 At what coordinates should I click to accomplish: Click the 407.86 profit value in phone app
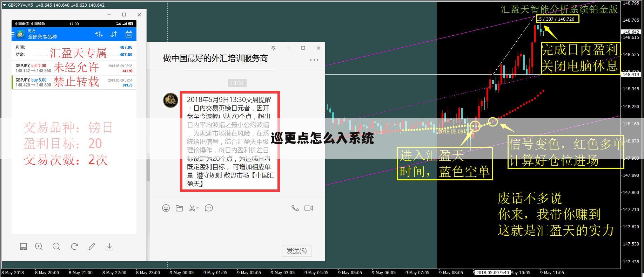[x=126, y=47]
